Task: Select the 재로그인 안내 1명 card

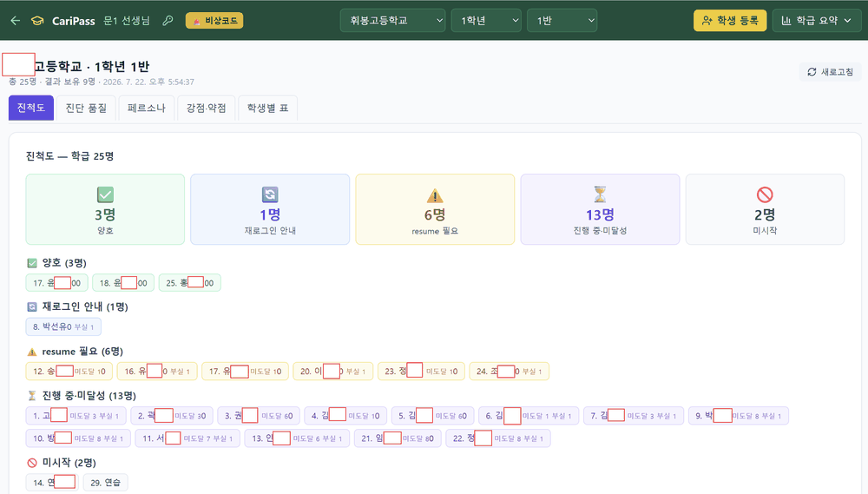Action: click(x=270, y=209)
